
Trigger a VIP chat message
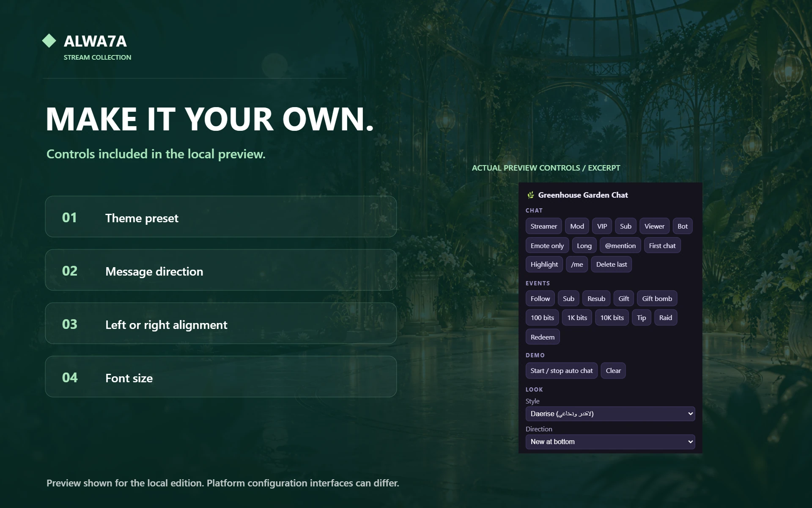point(602,226)
